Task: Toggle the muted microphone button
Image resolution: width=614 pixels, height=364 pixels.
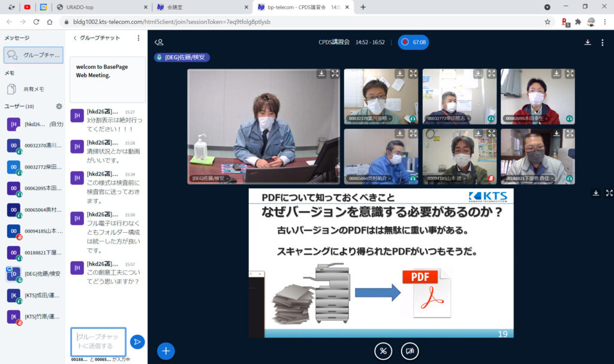Action: click(383, 351)
